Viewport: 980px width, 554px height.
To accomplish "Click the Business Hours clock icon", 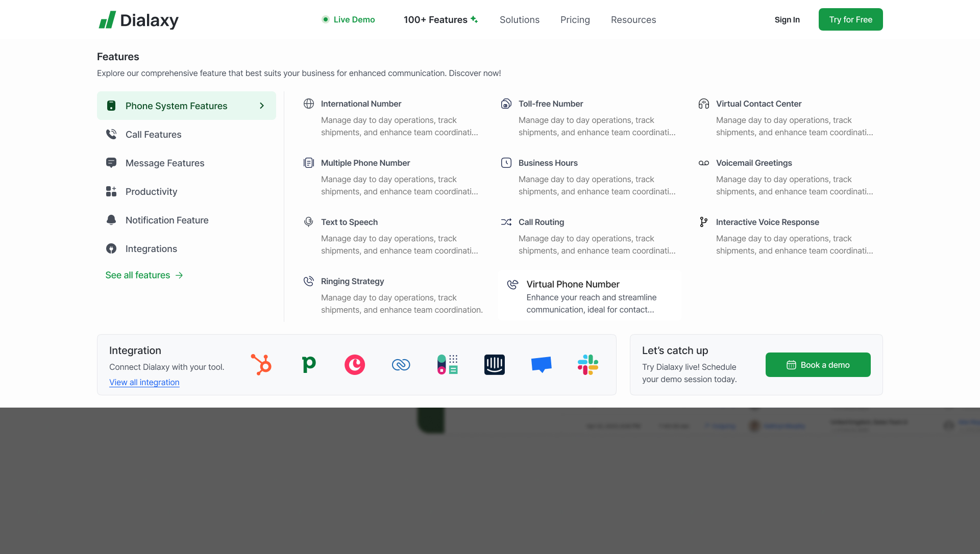I will tap(506, 163).
